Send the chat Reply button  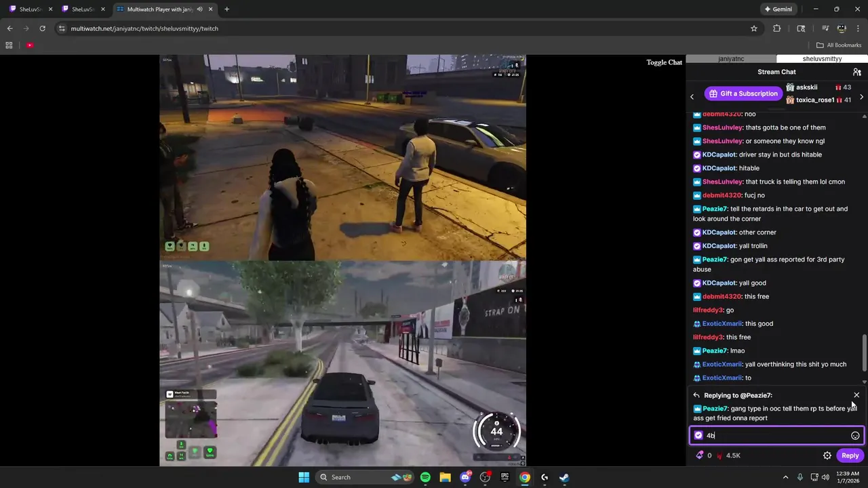tap(850, 455)
